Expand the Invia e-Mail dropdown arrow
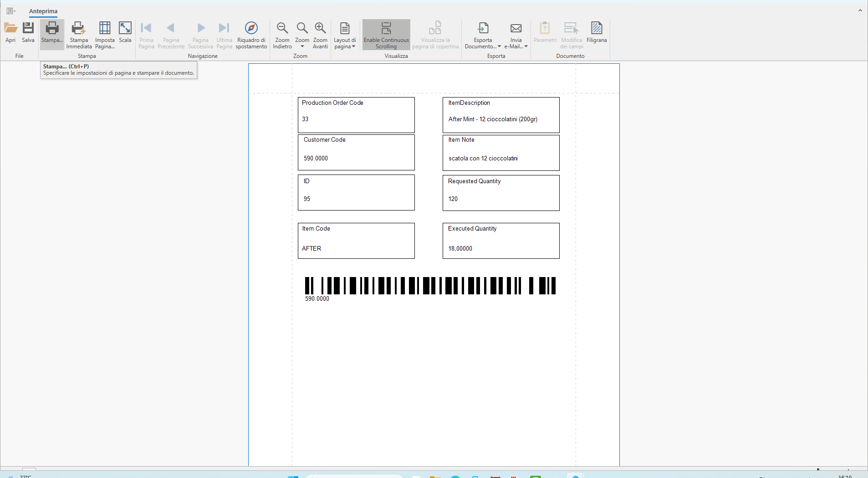This screenshot has width=868, height=478. pos(526,46)
